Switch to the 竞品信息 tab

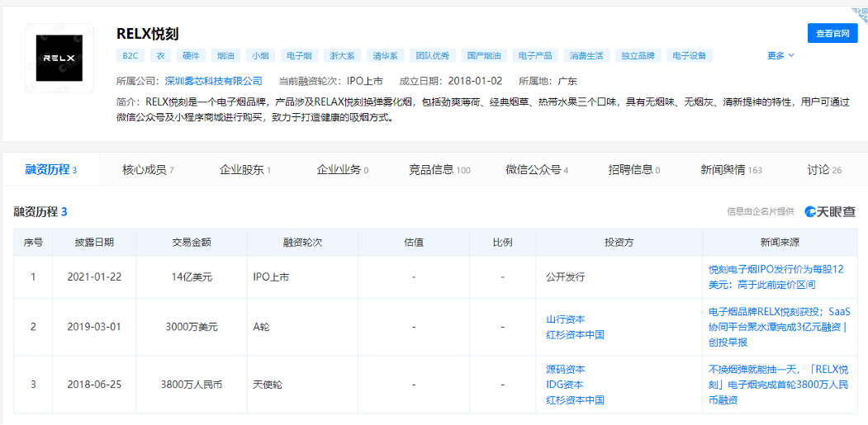point(439,170)
